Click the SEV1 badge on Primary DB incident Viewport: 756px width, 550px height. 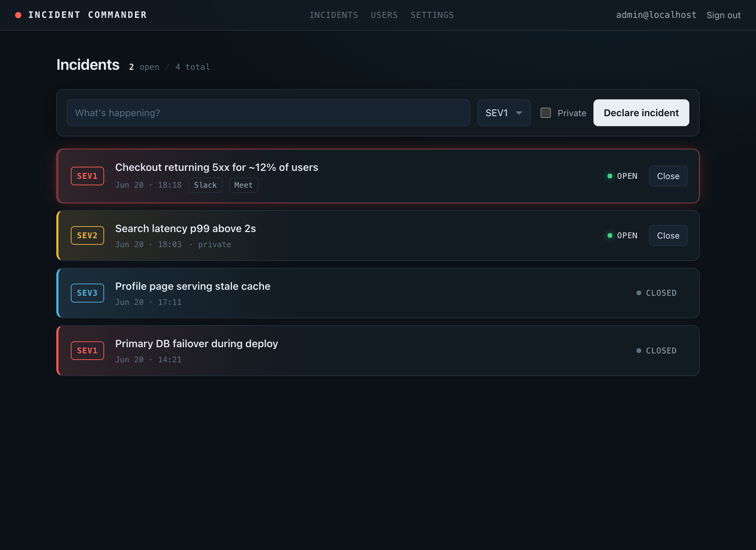click(87, 351)
